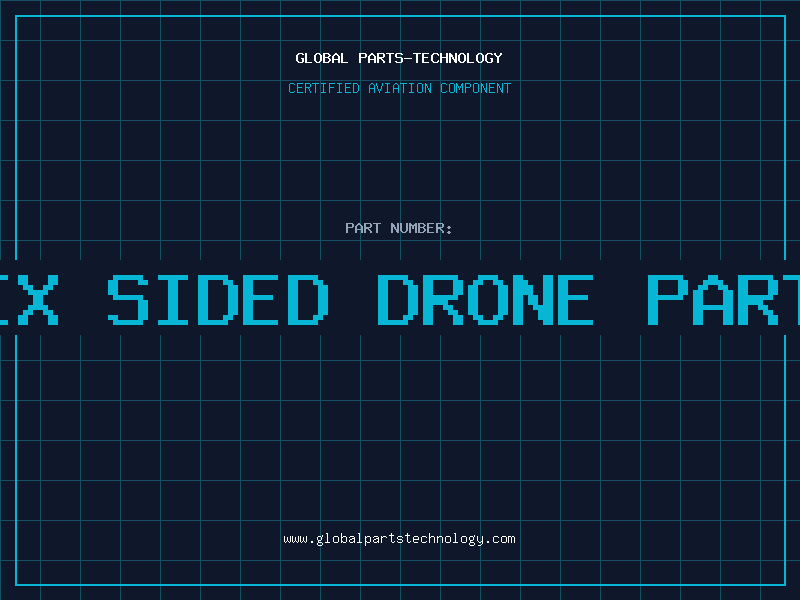Click the top-left corner of cyan frame

(16, 16)
